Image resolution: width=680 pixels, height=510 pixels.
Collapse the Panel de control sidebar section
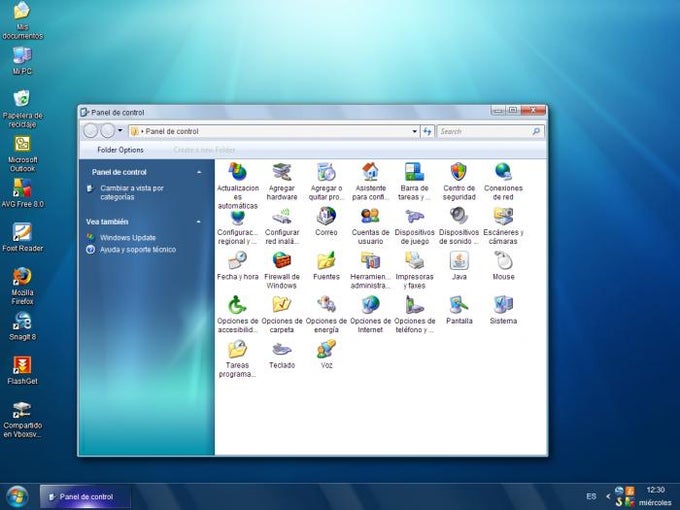point(199,172)
